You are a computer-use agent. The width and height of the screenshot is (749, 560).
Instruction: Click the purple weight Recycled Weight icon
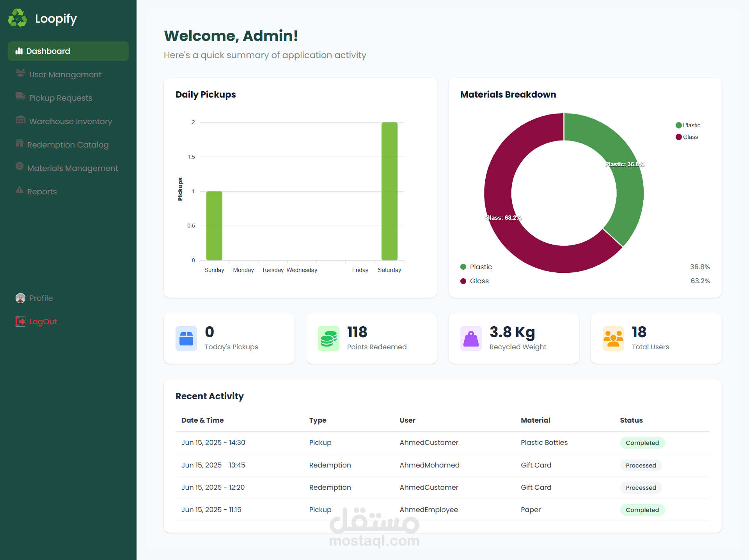click(x=471, y=338)
